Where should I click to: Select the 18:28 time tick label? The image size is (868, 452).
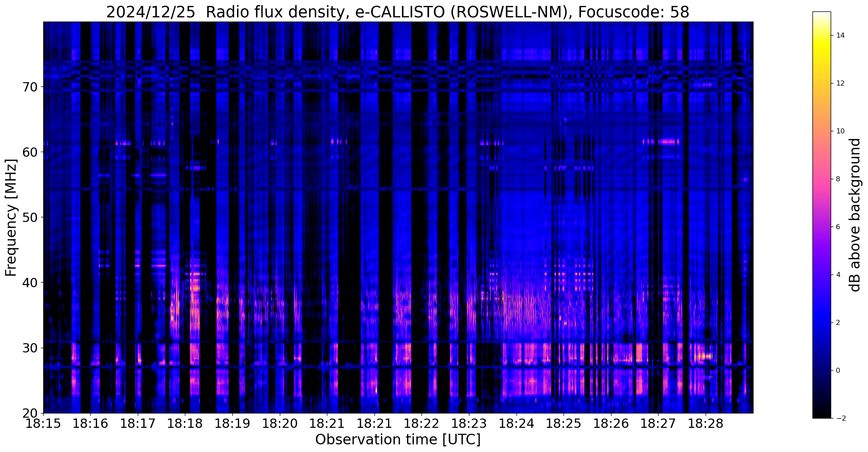click(x=706, y=424)
